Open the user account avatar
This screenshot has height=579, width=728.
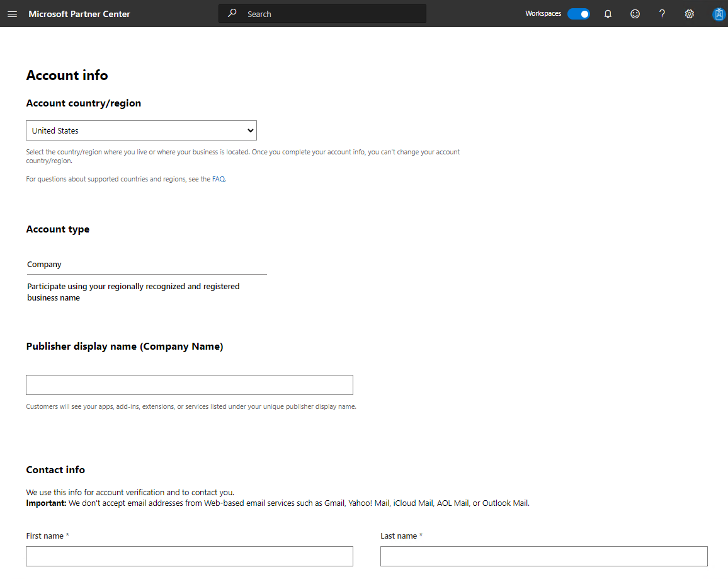click(x=719, y=14)
